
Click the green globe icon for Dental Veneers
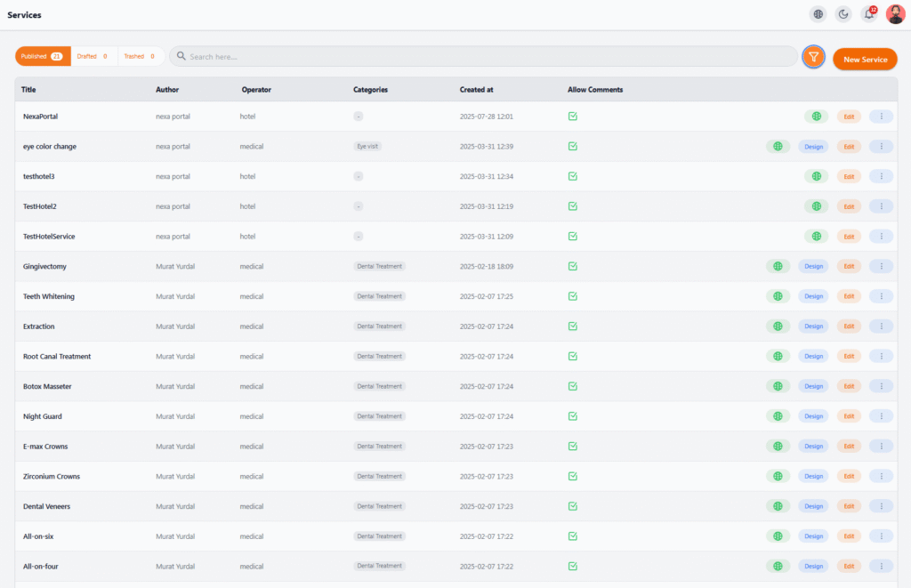pyautogui.click(x=778, y=506)
